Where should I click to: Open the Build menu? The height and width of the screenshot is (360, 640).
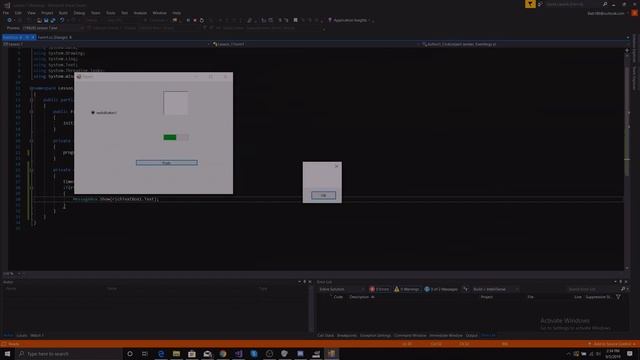coord(63,13)
